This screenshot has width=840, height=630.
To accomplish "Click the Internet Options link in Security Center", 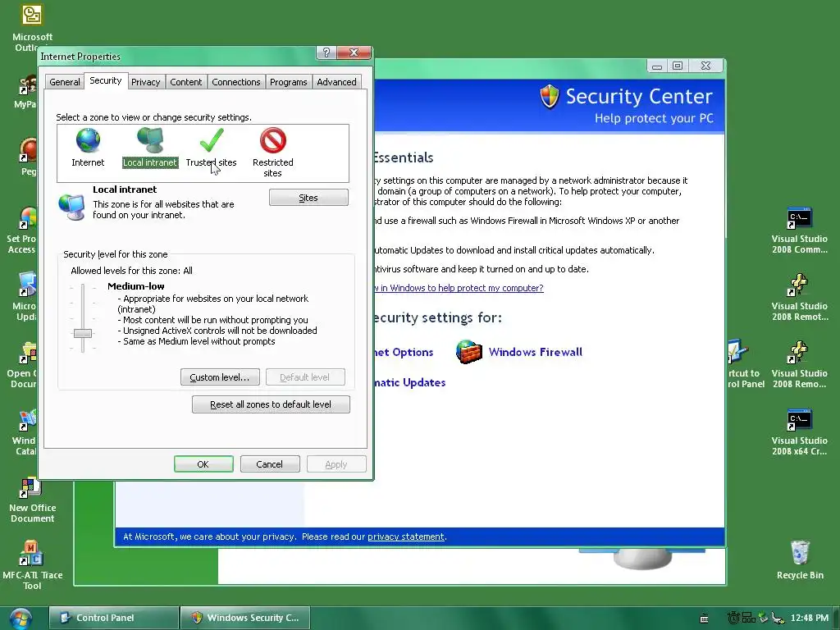I will (404, 352).
